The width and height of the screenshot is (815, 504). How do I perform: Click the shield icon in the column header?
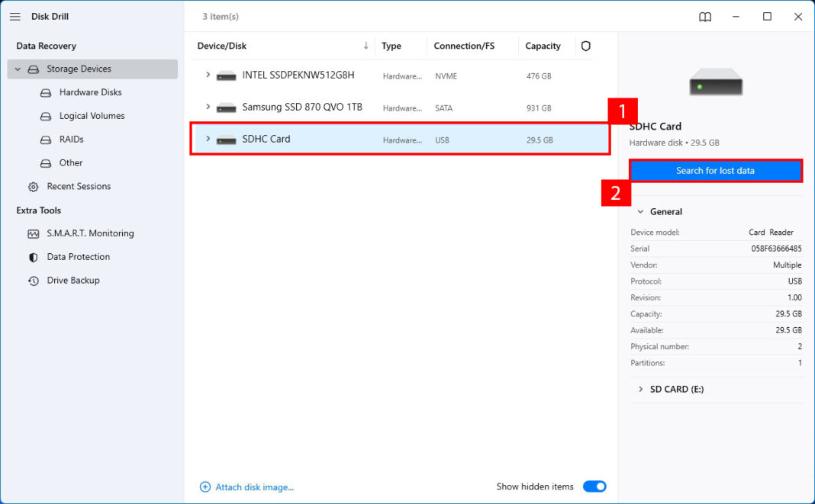coord(585,46)
